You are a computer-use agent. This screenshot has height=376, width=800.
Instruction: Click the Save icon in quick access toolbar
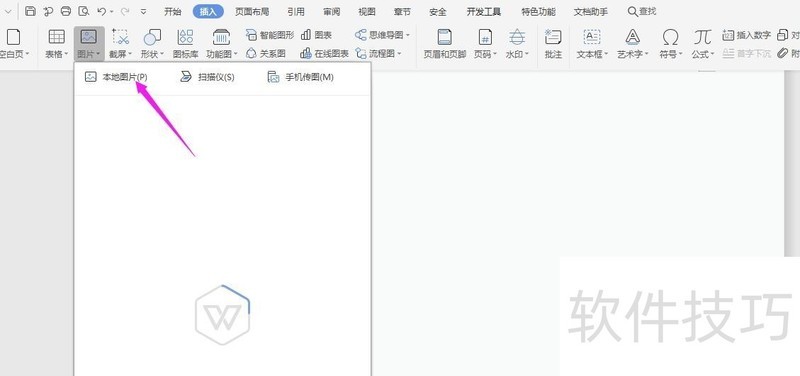click(x=31, y=11)
